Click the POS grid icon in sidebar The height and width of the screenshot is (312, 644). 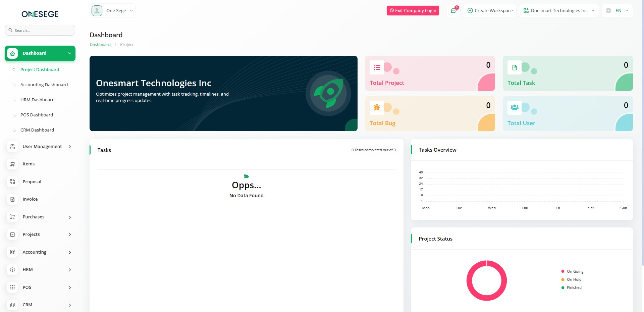pyautogui.click(x=12, y=288)
